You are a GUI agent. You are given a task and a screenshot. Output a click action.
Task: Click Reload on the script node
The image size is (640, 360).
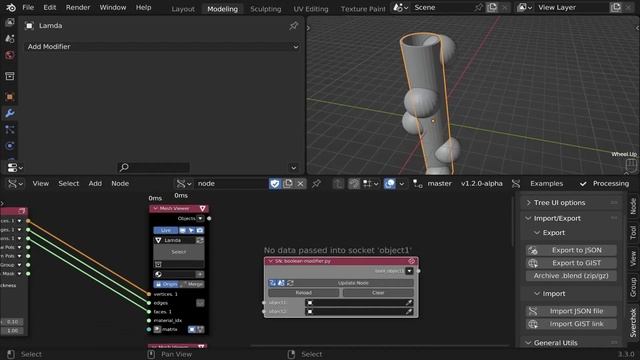pos(303,293)
